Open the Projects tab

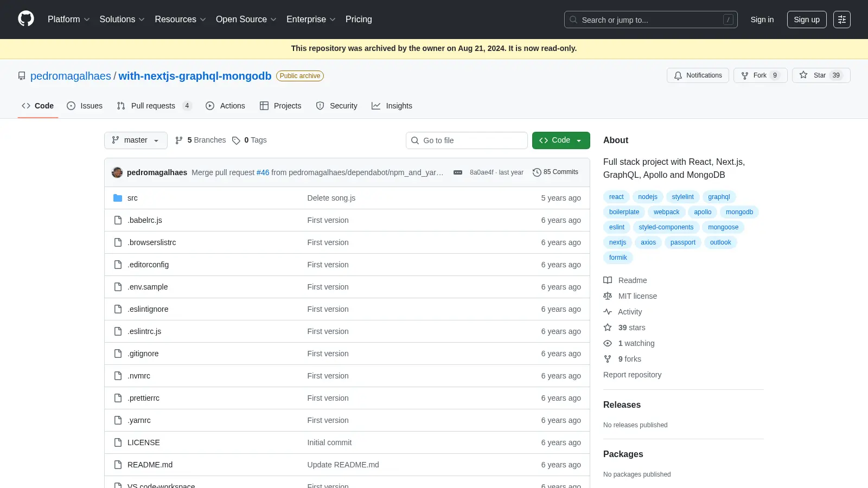coord(280,106)
